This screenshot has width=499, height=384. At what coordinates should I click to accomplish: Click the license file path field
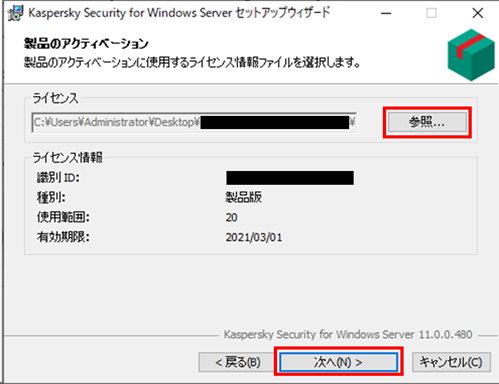[194, 122]
